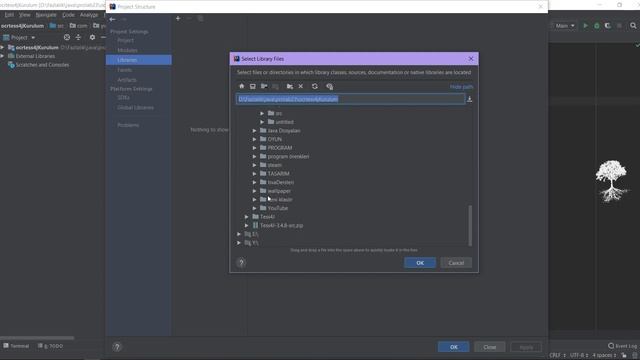Image resolution: width=640 pixels, height=360 pixels.
Task: Open help in Select Library Files dialog
Action: tap(241, 263)
